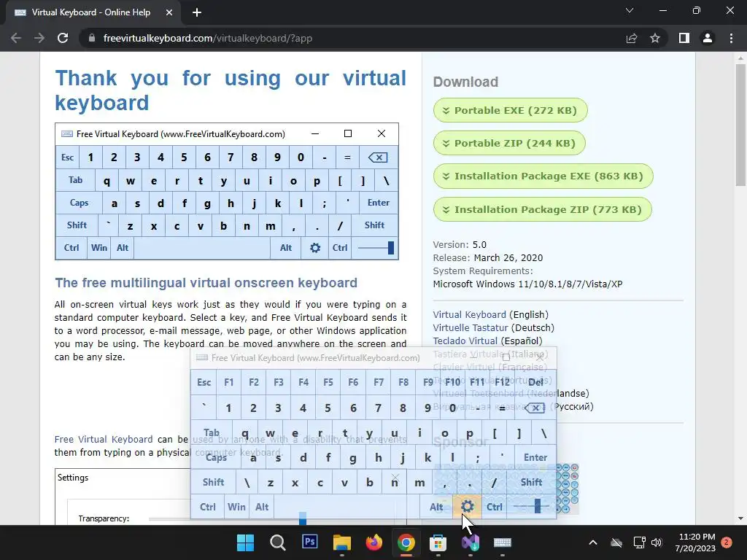Open the clock and notifications at 11:20 PM

[x=695, y=542]
